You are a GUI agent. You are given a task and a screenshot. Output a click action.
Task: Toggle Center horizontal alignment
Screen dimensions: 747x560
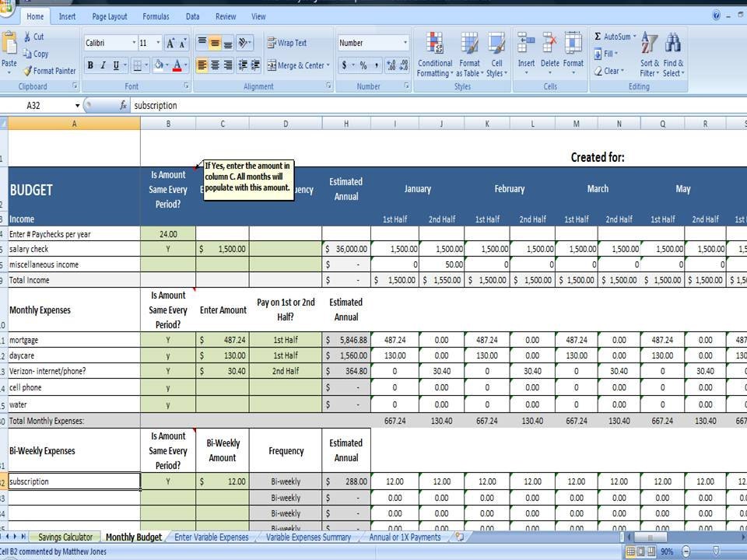[x=215, y=65]
